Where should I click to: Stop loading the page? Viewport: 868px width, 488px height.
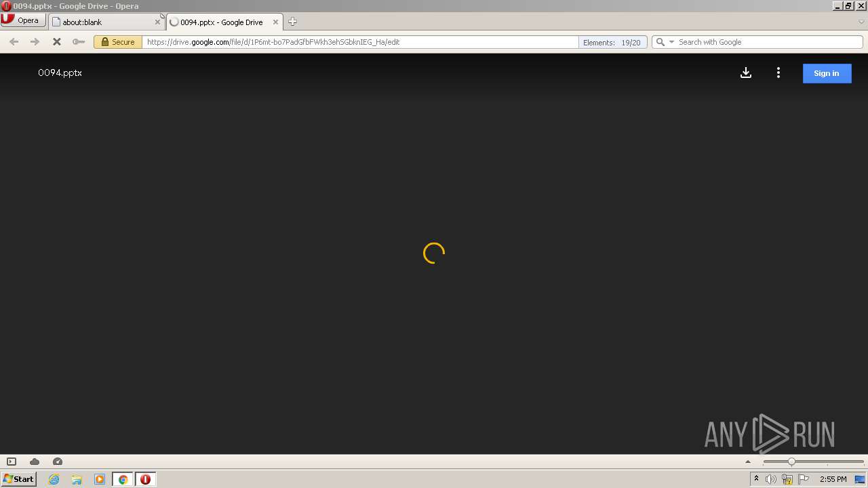click(x=57, y=42)
